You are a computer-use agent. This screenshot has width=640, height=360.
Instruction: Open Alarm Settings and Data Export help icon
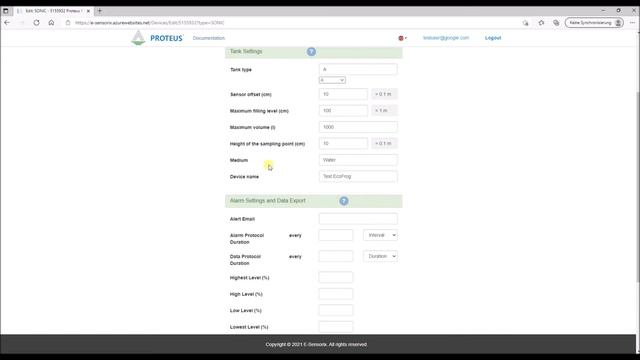coord(344,201)
